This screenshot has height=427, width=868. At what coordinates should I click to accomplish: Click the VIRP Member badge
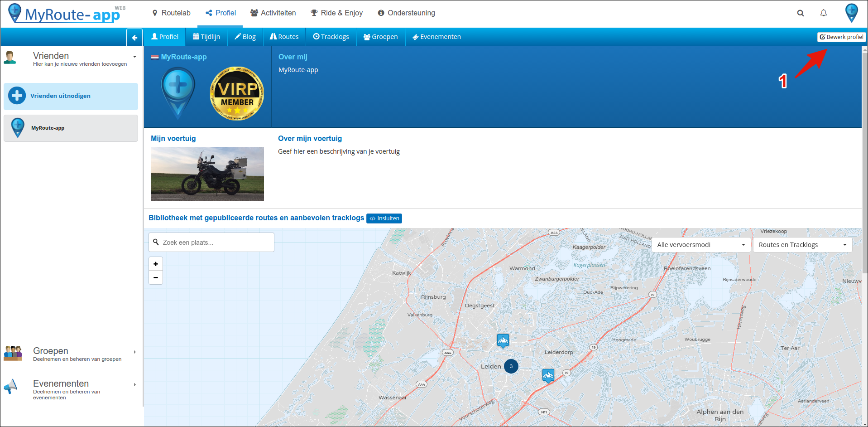237,93
